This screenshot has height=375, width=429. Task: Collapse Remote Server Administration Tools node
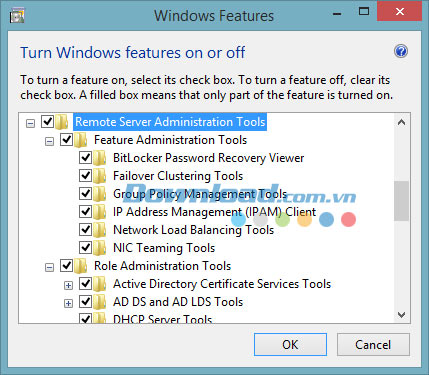coord(30,124)
